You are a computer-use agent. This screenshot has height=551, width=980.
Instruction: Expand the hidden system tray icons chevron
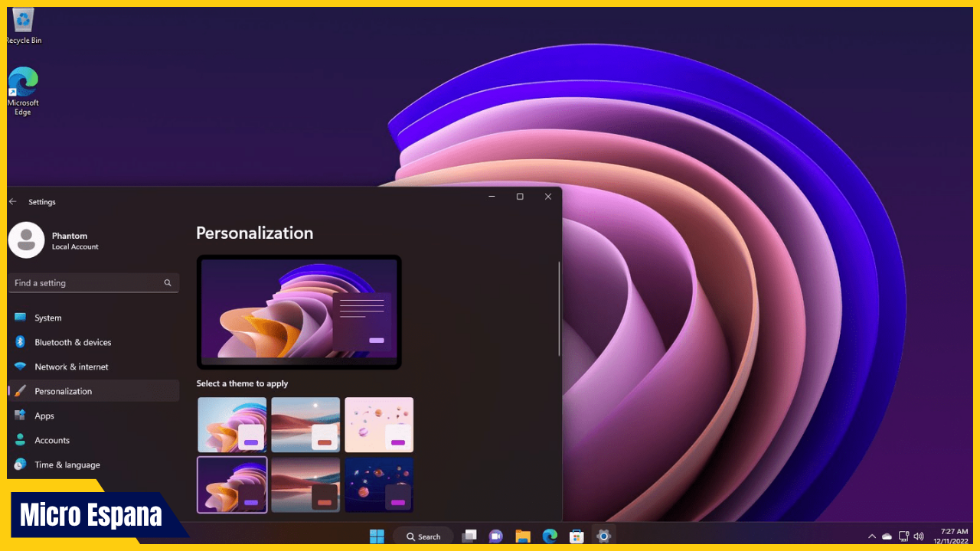click(x=871, y=536)
